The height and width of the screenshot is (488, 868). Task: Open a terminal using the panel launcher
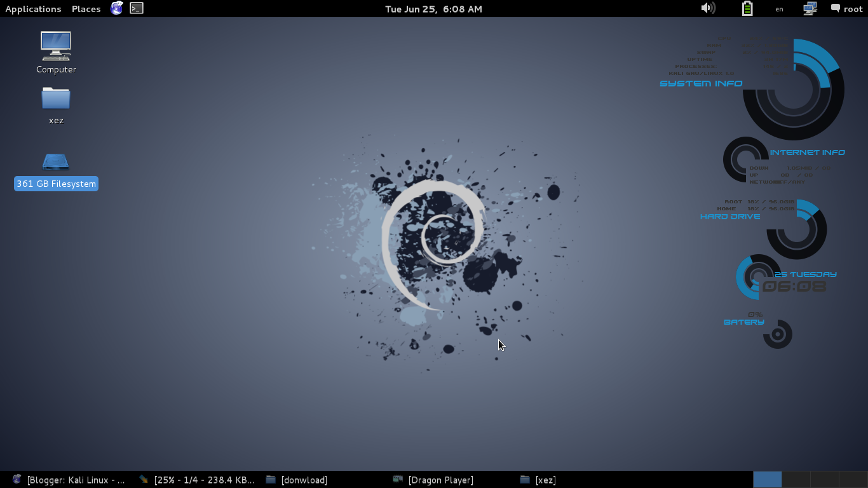tap(135, 8)
